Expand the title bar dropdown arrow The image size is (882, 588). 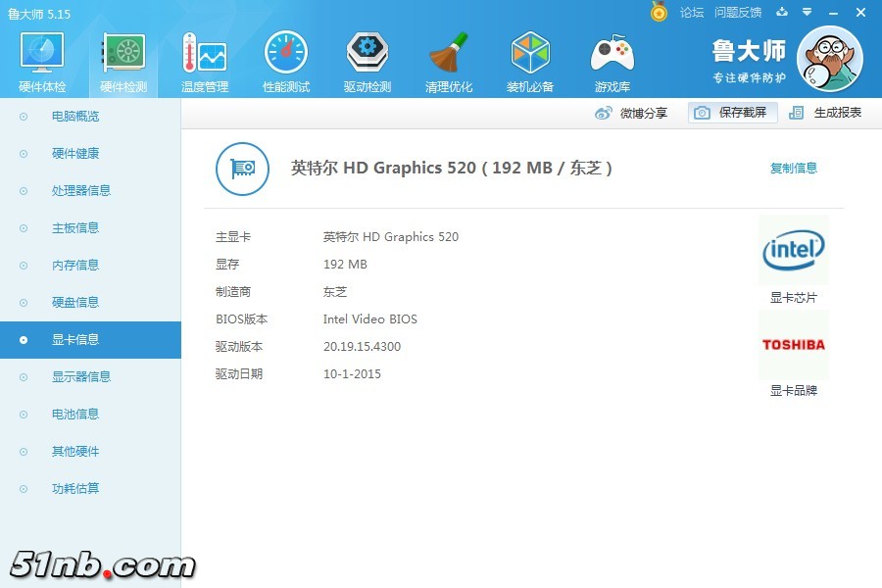click(x=806, y=13)
